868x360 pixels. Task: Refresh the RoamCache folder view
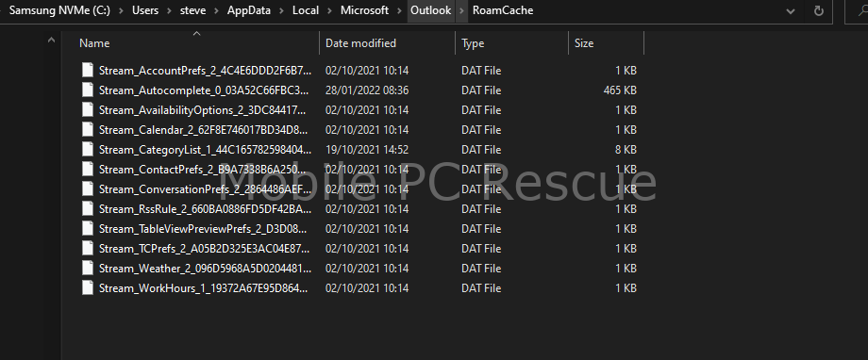(x=819, y=11)
